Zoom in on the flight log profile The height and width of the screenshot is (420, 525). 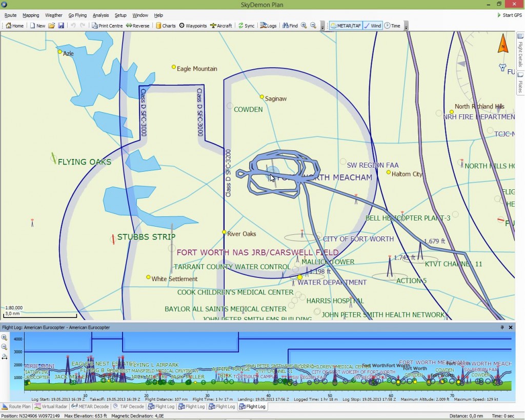tap(5, 338)
